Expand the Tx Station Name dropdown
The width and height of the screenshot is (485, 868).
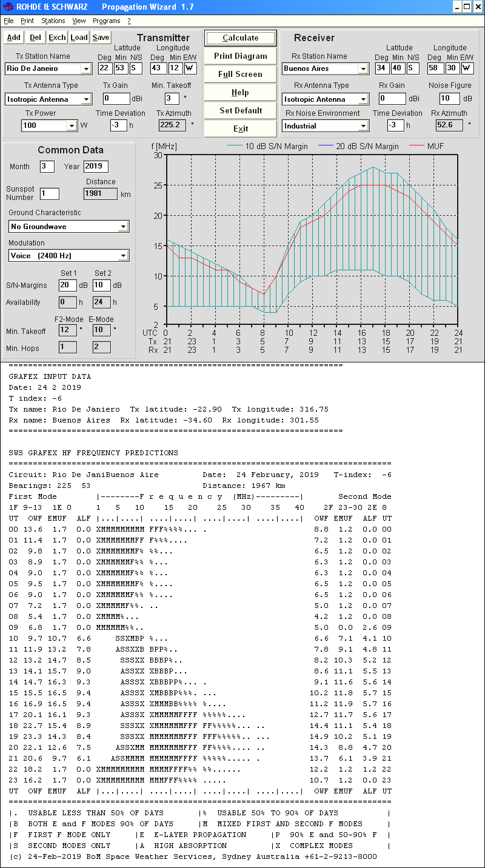(x=86, y=69)
